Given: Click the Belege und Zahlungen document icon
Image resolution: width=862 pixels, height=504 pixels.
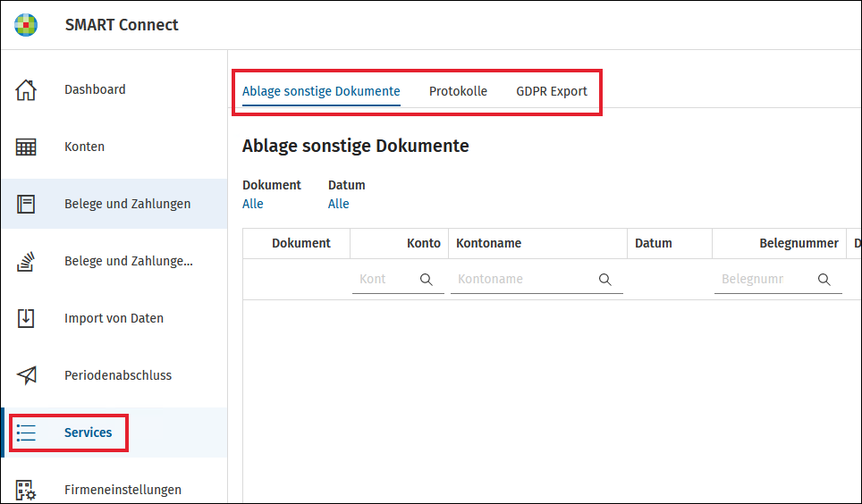Looking at the screenshot, I should coord(26,204).
